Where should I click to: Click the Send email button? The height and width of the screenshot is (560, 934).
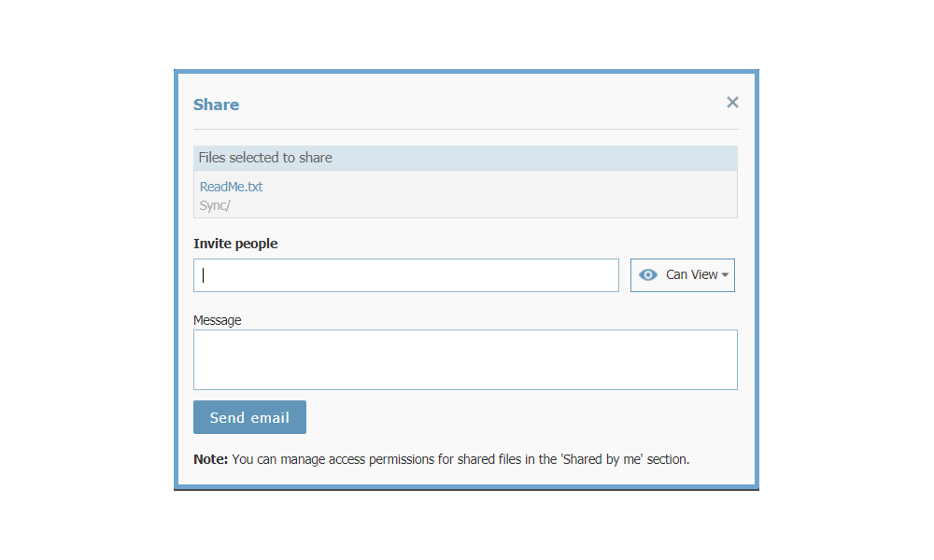249,417
